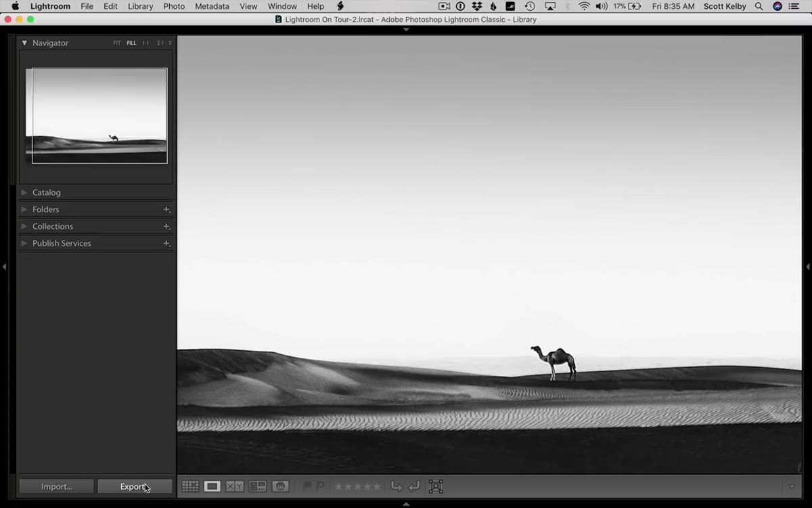The image size is (812, 508).
Task: Set Navigator zoom to 1:1
Action: pyautogui.click(x=145, y=43)
